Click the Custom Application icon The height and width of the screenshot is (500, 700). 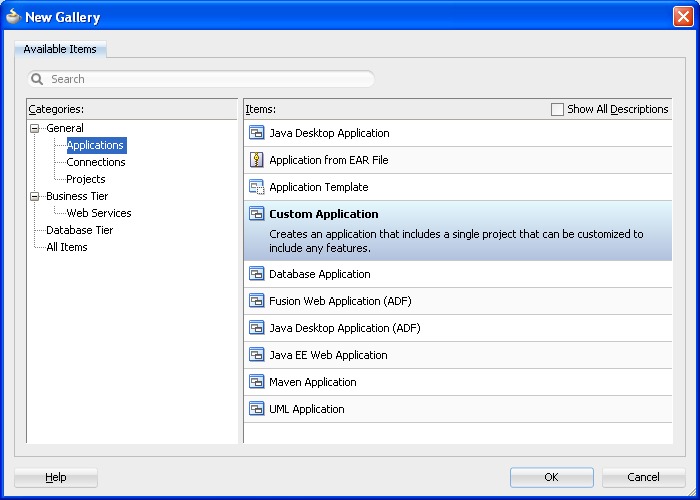point(256,214)
